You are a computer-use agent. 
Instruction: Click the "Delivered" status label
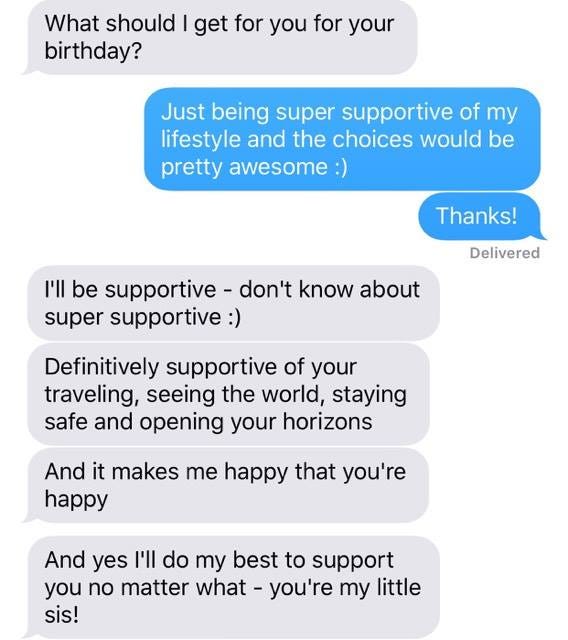[505, 253]
